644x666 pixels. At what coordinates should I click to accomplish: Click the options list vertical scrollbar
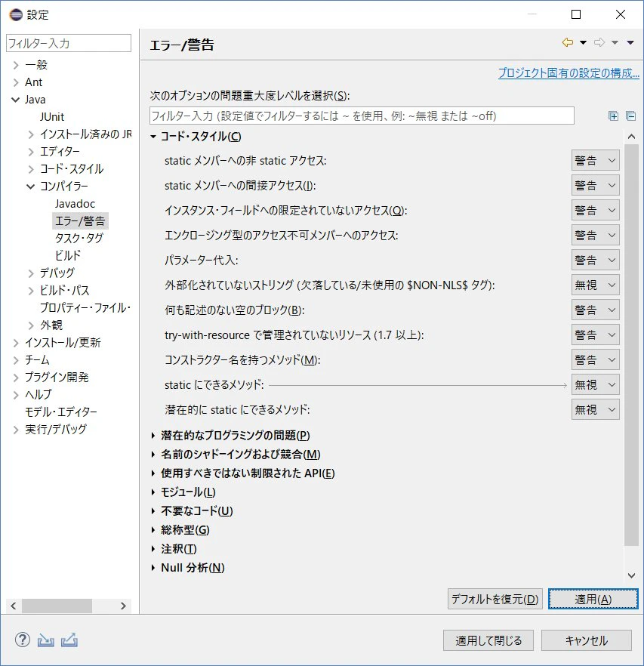pyautogui.click(x=631, y=345)
